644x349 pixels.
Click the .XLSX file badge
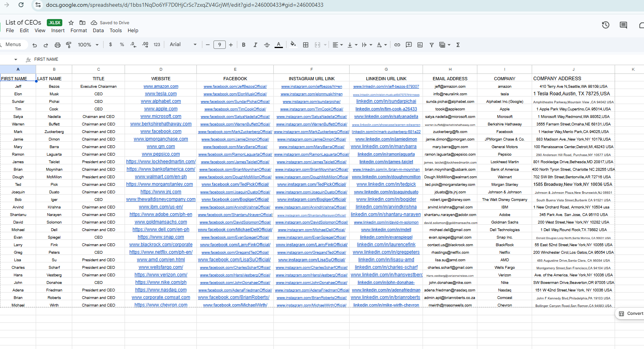(54, 23)
